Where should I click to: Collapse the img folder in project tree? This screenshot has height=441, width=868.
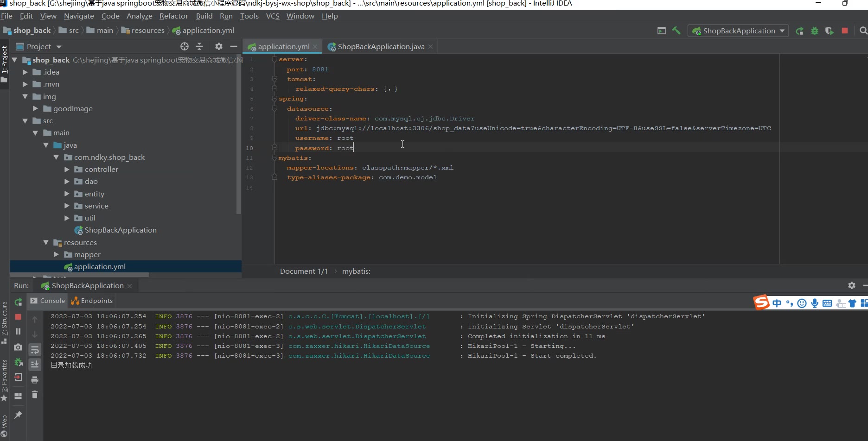click(x=25, y=96)
